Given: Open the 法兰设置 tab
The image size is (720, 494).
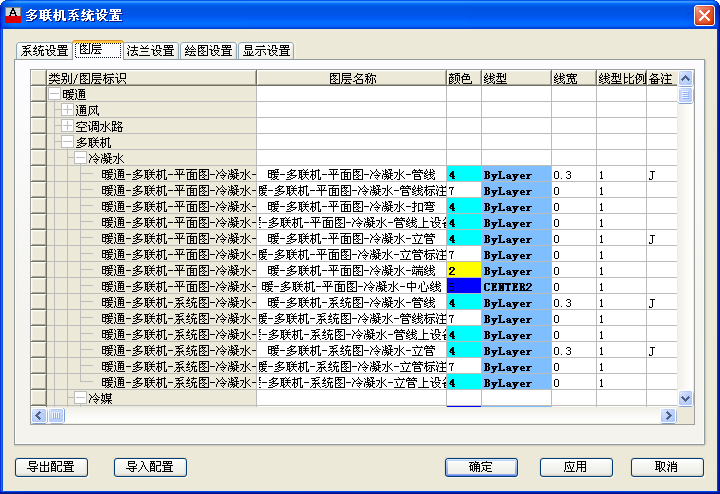Looking at the screenshot, I should [151, 51].
